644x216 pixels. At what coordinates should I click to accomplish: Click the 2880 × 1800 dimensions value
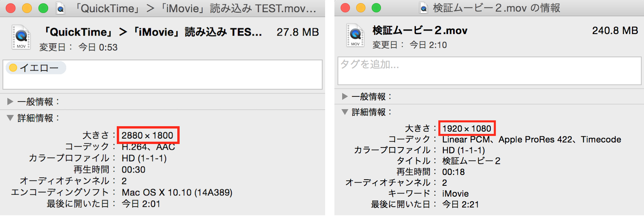[147, 135]
